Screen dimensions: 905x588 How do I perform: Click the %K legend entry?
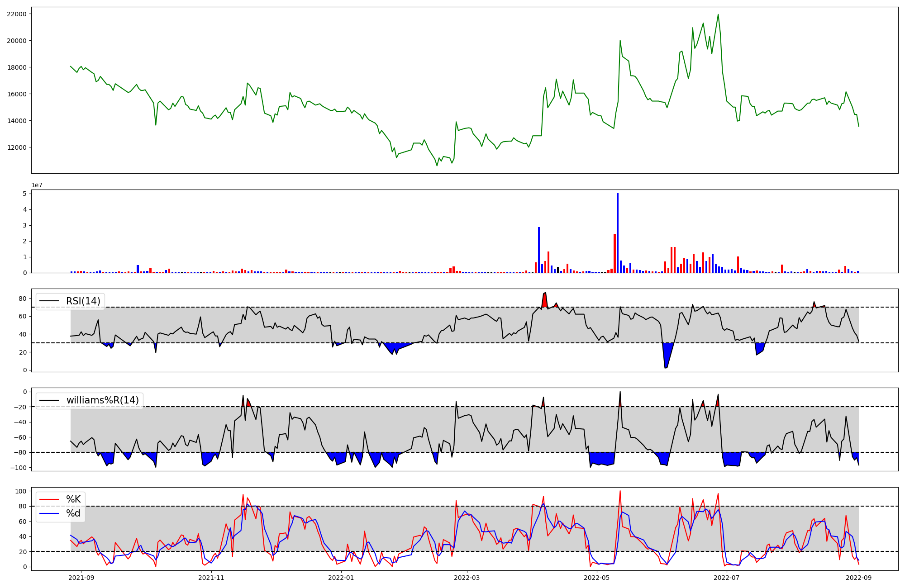tap(73, 499)
